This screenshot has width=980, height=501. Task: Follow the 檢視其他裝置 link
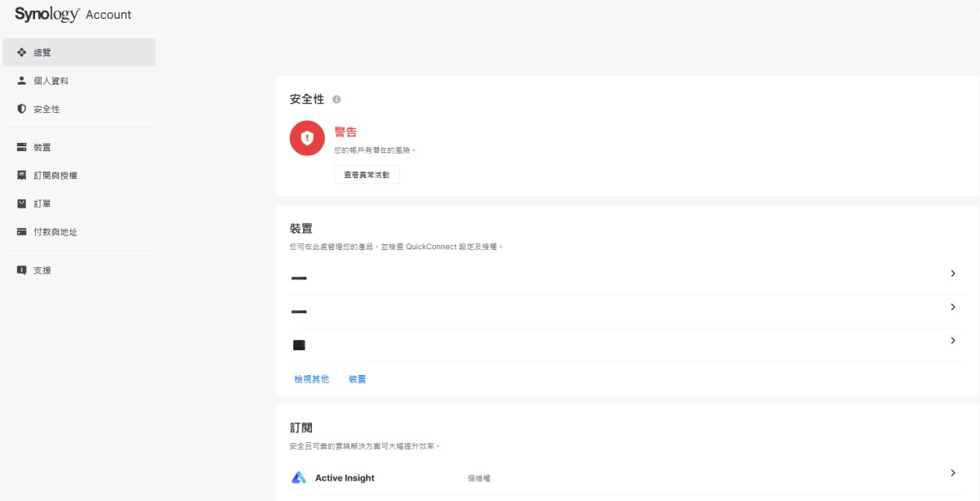[x=329, y=379]
